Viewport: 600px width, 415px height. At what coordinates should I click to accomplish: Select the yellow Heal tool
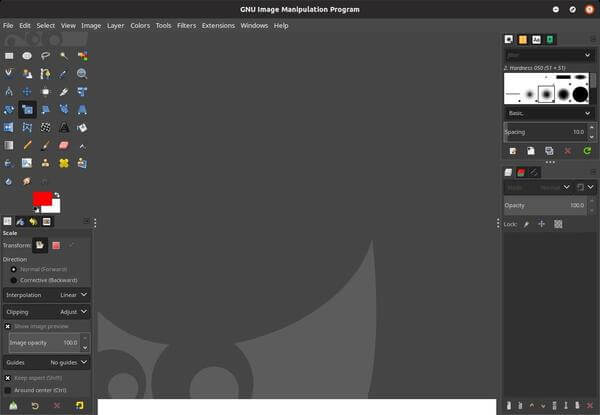pyautogui.click(x=64, y=163)
